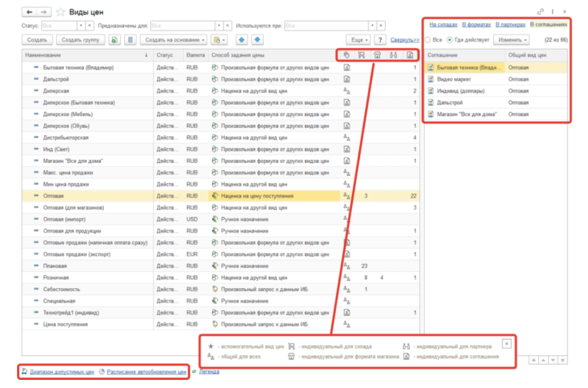Open the 'Еще' menu
Screen dimensions: 588x388
[x=358, y=40]
